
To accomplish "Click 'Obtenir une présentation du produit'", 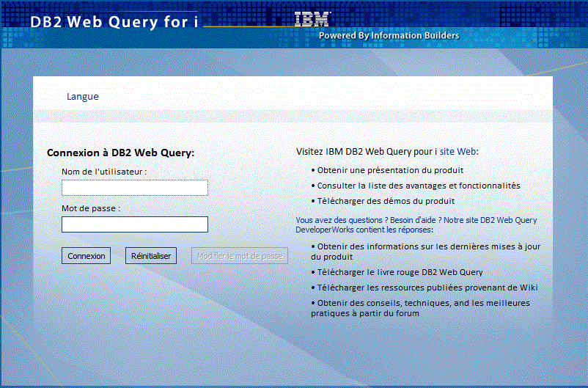I will [x=390, y=170].
